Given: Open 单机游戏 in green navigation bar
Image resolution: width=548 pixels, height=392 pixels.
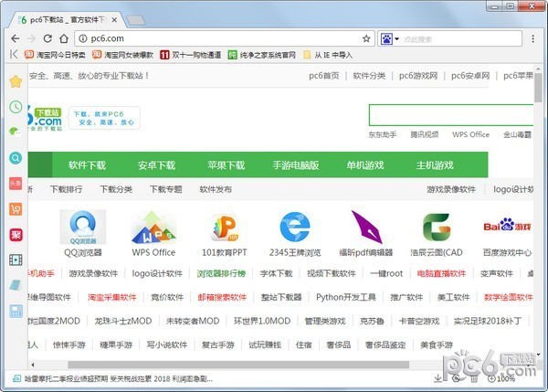Looking at the screenshot, I should 365,165.
